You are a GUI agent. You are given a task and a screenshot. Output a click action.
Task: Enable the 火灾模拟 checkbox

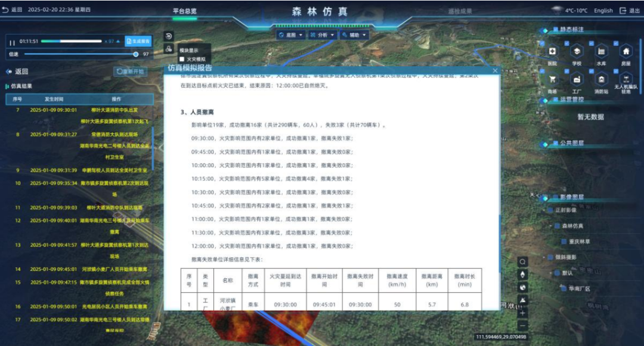[x=182, y=59]
